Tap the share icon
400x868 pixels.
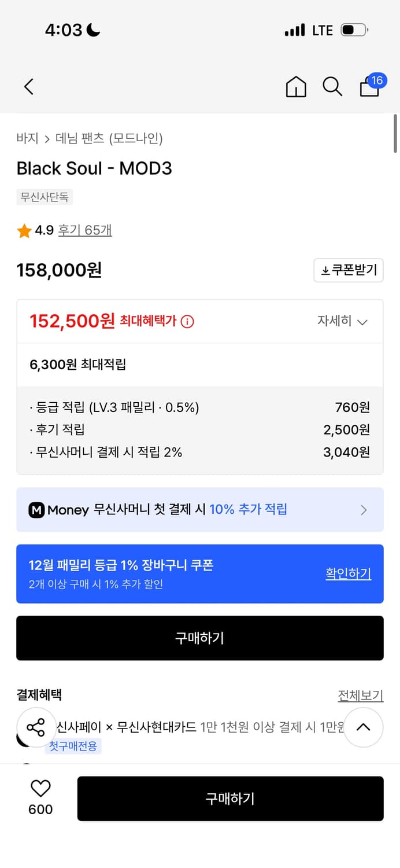click(36, 727)
